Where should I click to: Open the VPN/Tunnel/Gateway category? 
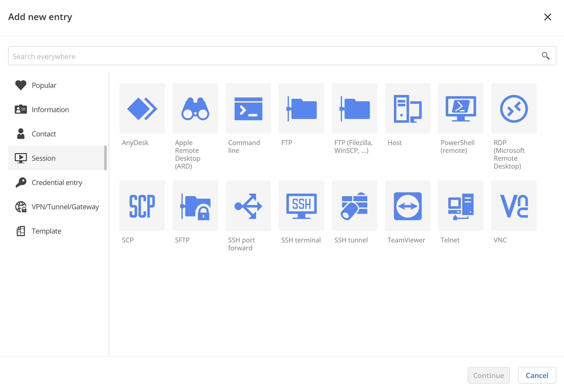(65, 207)
